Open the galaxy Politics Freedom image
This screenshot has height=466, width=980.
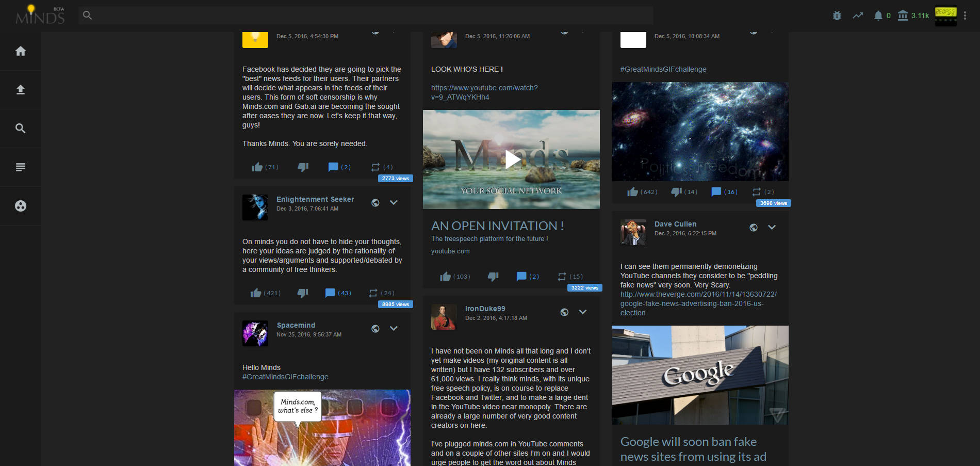tap(700, 132)
